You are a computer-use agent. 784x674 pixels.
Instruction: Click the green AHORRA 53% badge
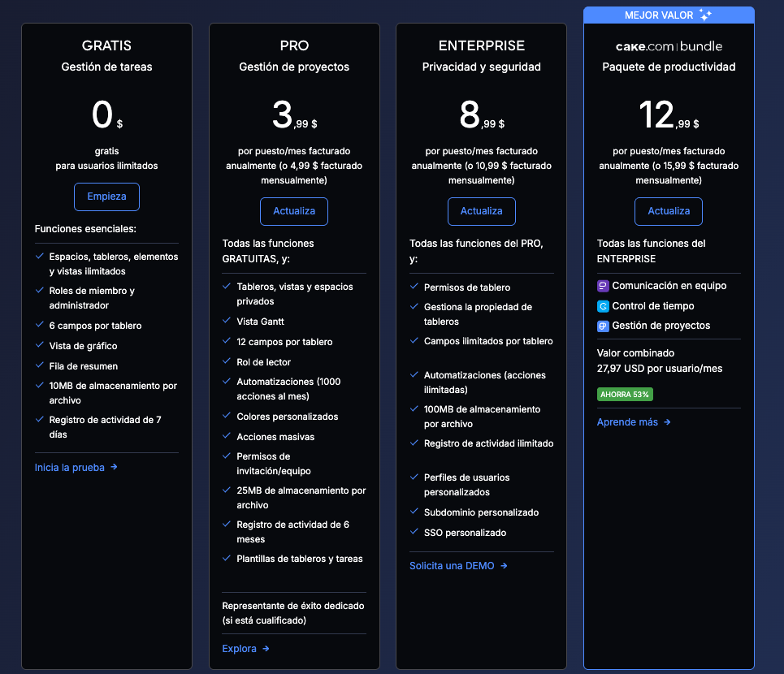point(626,394)
